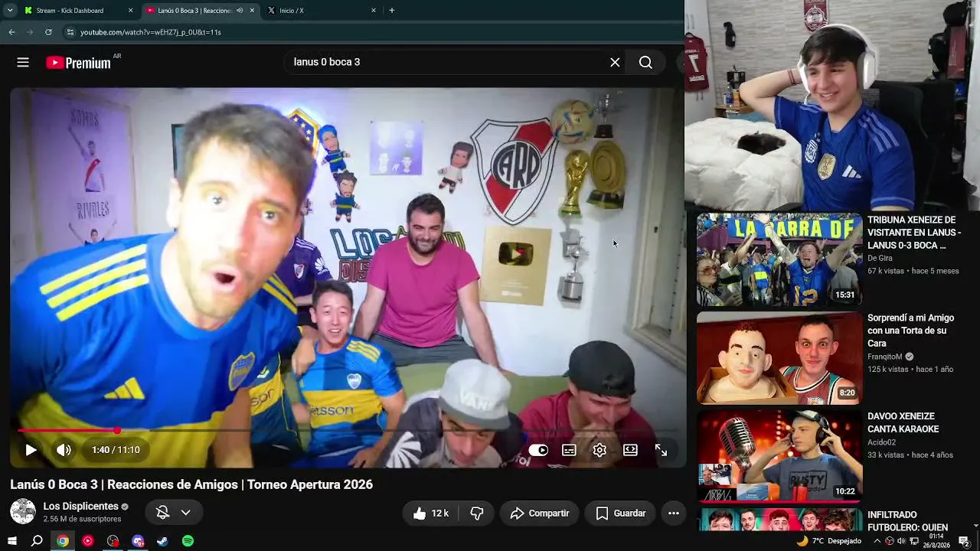Share the video via Compartir
Viewport: 980px width, 551px height.
click(539, 514)
